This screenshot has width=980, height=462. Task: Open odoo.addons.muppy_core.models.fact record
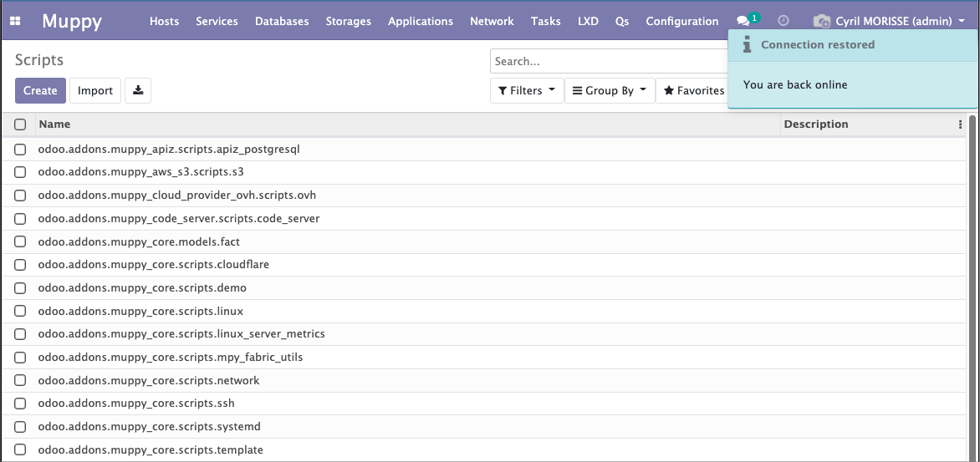pyautogui.click(x=139, y=241)
